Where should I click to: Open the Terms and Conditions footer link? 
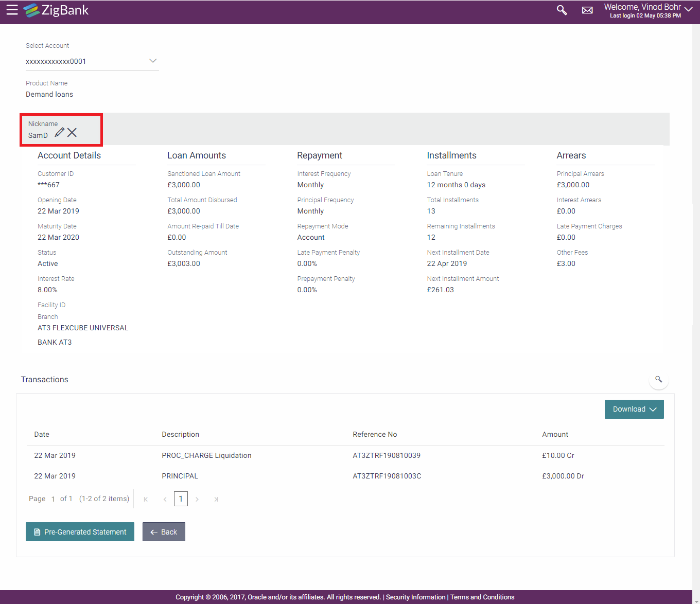[x=482, y=597]
